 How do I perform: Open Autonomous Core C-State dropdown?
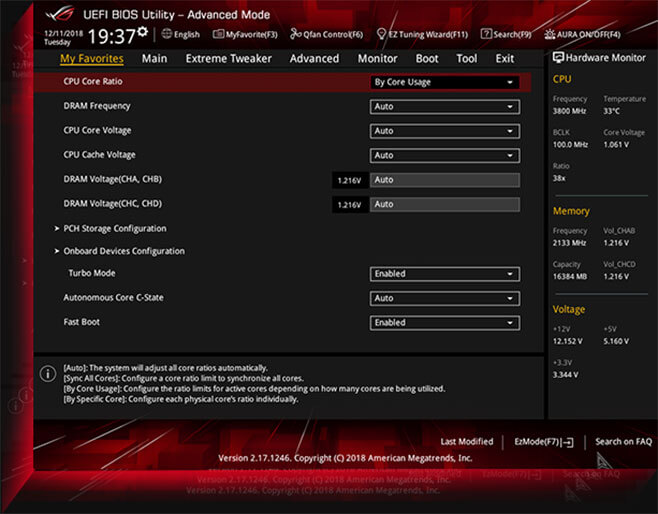click(444, 298)
